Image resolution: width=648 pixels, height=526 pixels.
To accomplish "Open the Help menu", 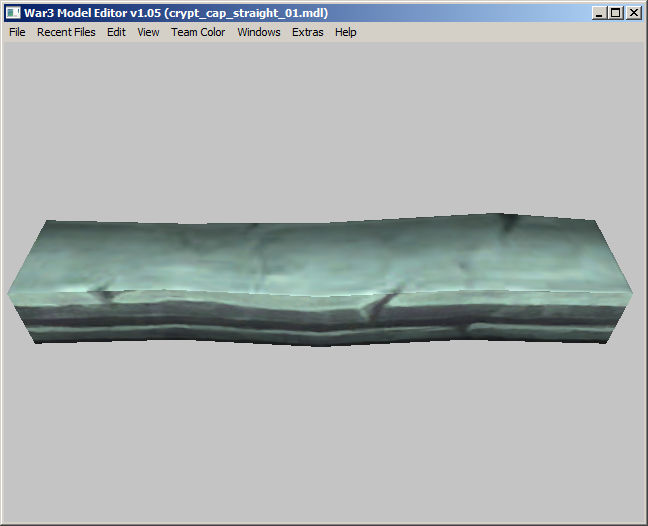I will pyautogui.click(x=345, y=32).
